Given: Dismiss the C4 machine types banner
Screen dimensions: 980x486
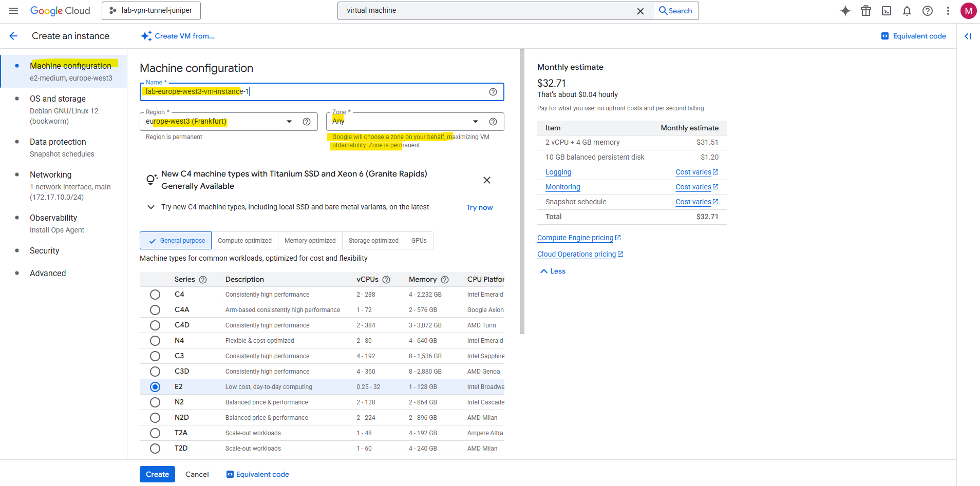Looking at the screenshot, I should coord(487,180).
